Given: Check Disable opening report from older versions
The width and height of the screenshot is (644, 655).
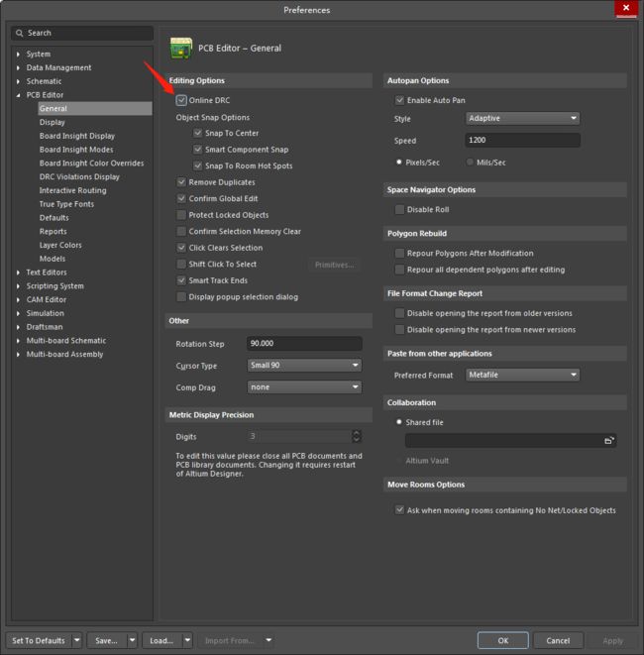Looking at the screenshot, I should 399,313.
